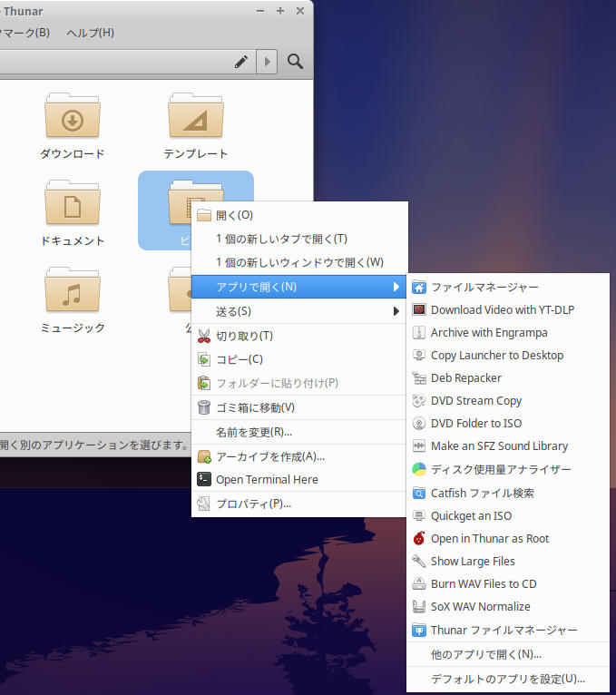Click the Show Large Files label
Viewport: 616px width, 695px height.
pos(473,561)
